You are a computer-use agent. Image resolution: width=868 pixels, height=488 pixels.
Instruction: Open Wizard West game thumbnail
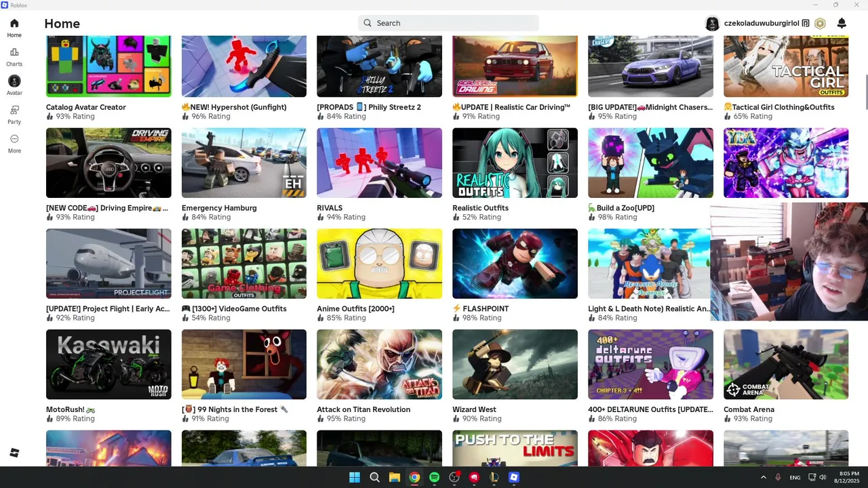(515, 365)
